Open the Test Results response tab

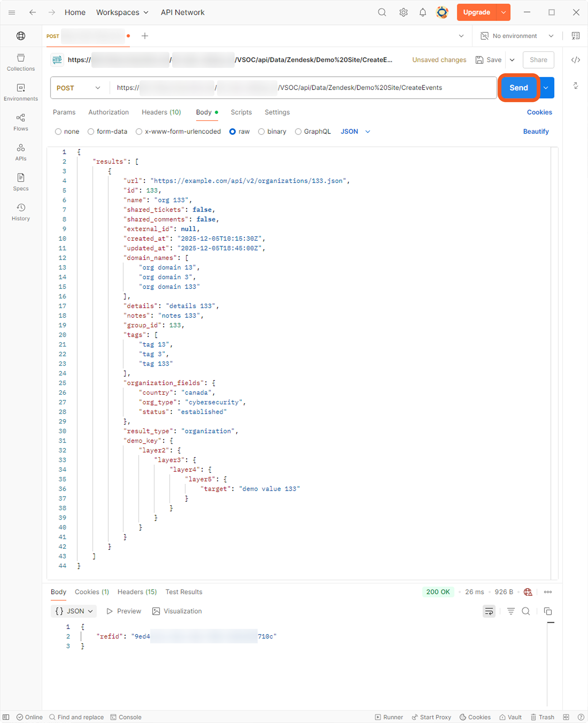pyautogui.click(x=184, y=592)
